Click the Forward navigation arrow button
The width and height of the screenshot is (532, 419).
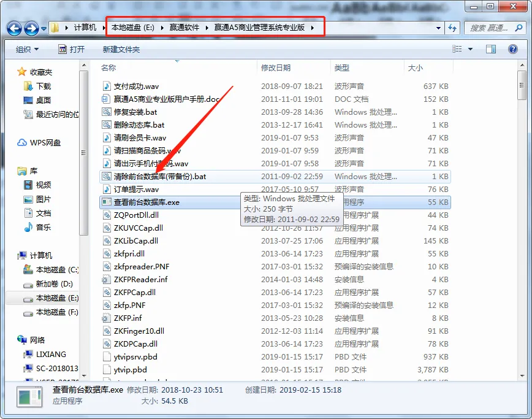coord(31,28)
